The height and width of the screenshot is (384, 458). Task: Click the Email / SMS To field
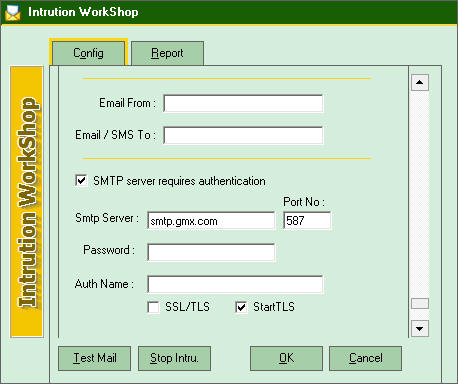click(x=243, y=135)
